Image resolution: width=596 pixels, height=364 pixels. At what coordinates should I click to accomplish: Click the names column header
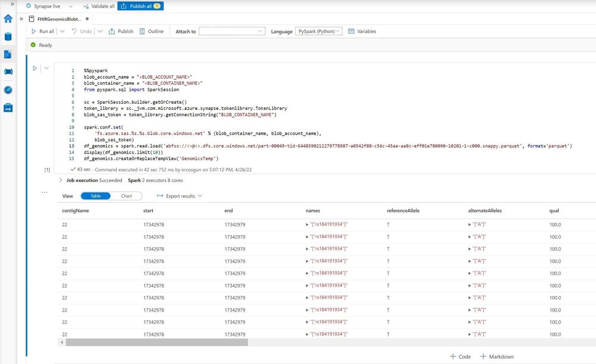(x=313, y=211)
